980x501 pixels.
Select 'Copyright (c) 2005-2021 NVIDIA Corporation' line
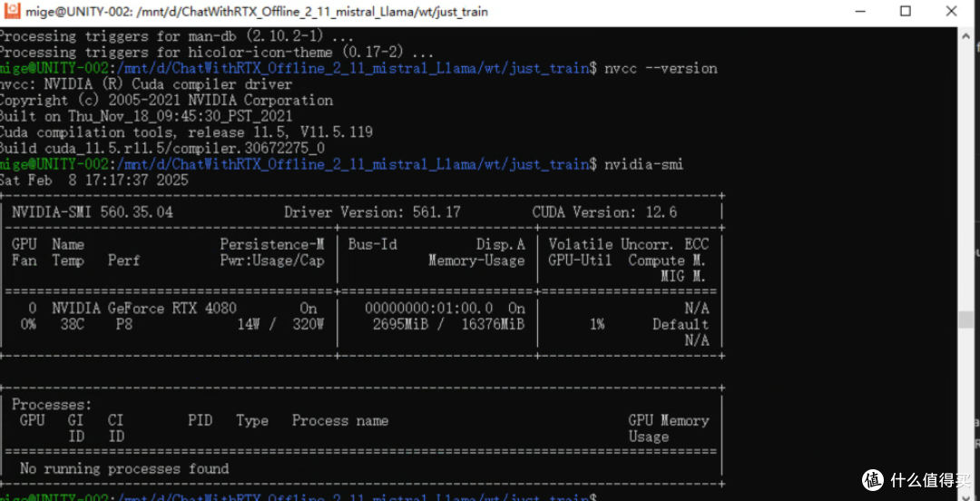(166, 100)
